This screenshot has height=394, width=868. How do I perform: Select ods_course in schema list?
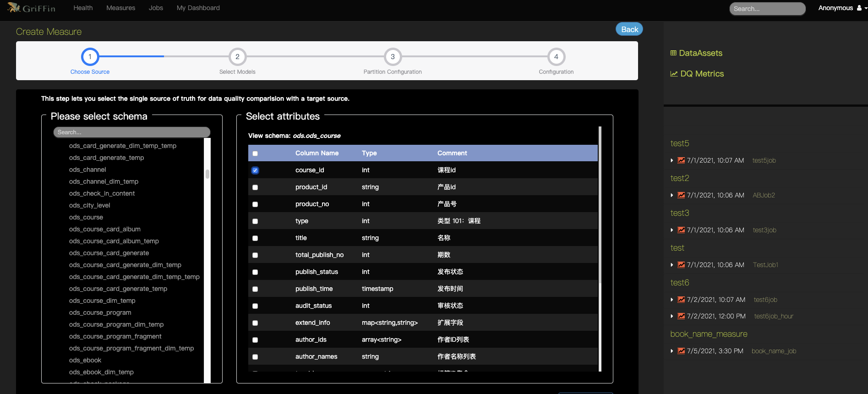coord(86,217)
